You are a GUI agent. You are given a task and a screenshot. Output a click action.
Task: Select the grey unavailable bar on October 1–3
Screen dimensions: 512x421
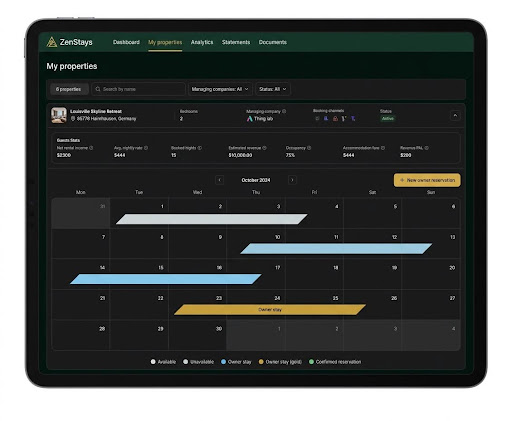pyautogui.click(x=212, y=219)
